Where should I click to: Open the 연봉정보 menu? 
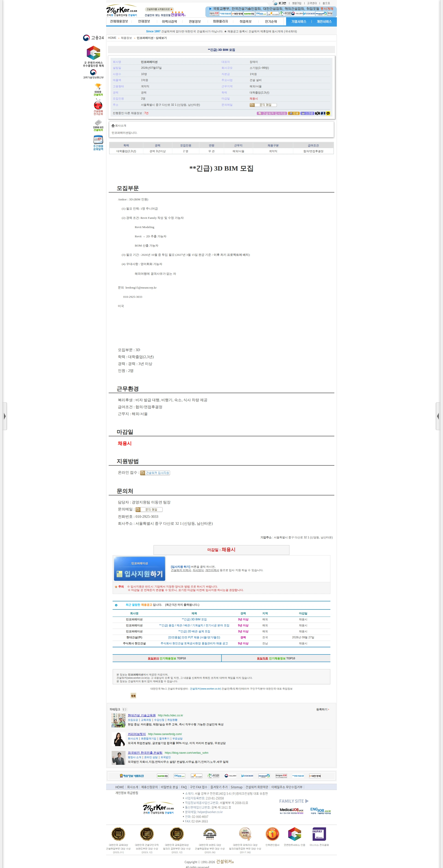coord(195,21)
